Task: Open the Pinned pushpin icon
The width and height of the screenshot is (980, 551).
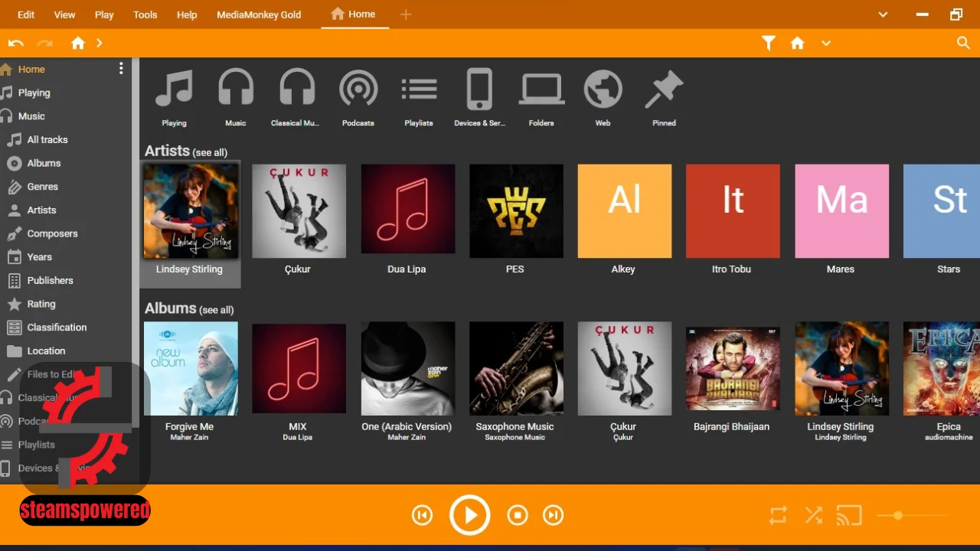Action: (x=664, y=90)
